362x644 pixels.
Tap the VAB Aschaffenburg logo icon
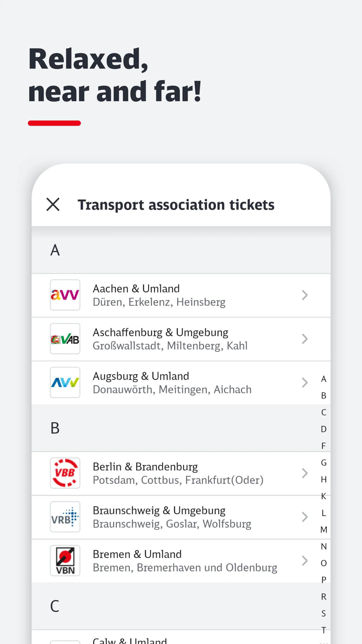click(65, 339)
